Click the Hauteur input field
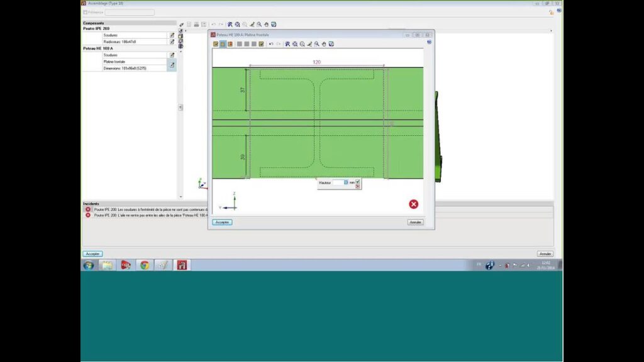This screenshot has width=644, height=362. pyautogui.click(x=340, y=182)
